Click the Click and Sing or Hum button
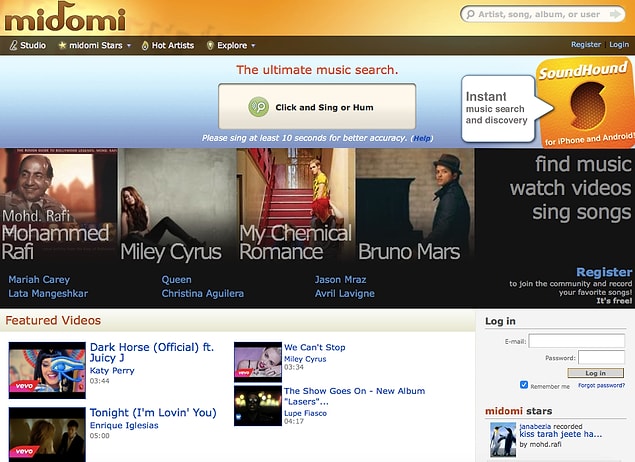 click(317, 107)
